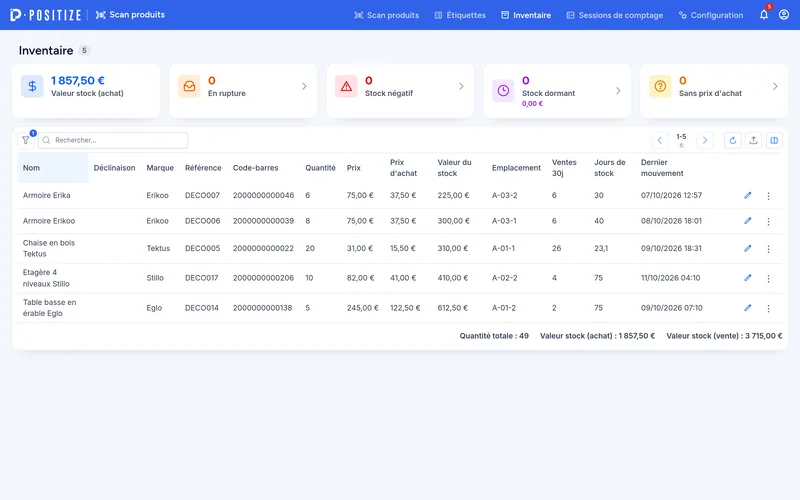Image resolution: width=800 pixels, height=500 pixels.
Task: Click the dollar Valeur stock icon
Action: [x=32, y=86]
